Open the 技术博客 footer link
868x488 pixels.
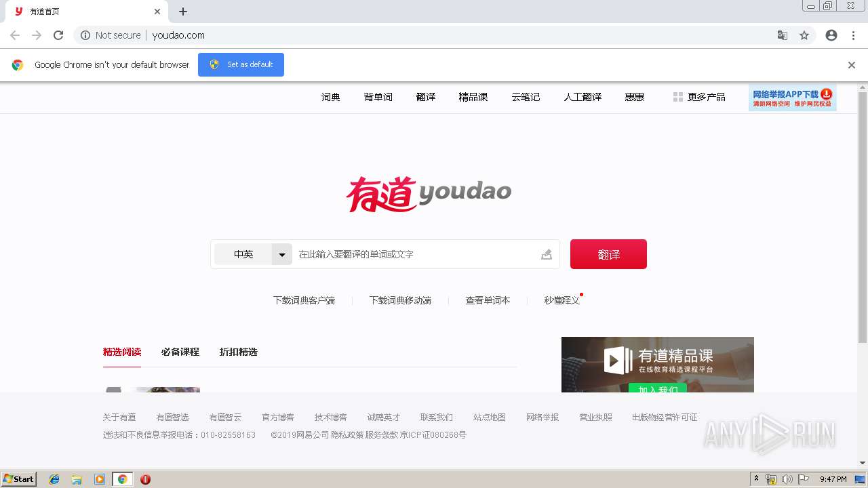[x=331, y=418]
